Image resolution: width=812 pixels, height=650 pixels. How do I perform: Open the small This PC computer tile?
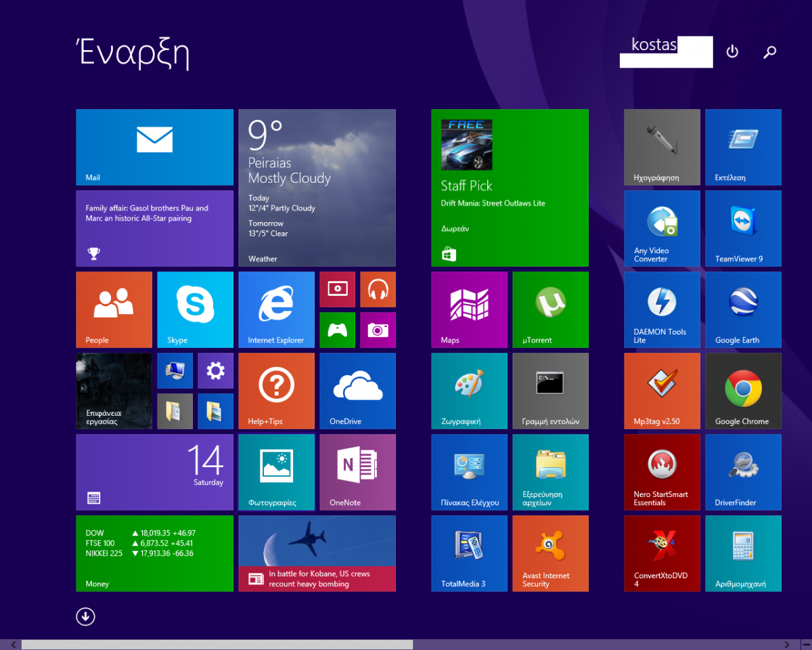(x=175, y=370)
